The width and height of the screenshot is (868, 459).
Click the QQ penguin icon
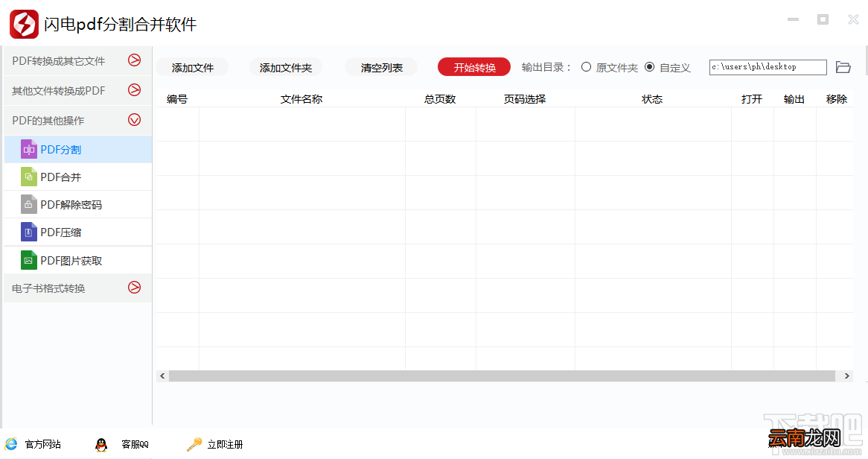[x=100, y=444]
